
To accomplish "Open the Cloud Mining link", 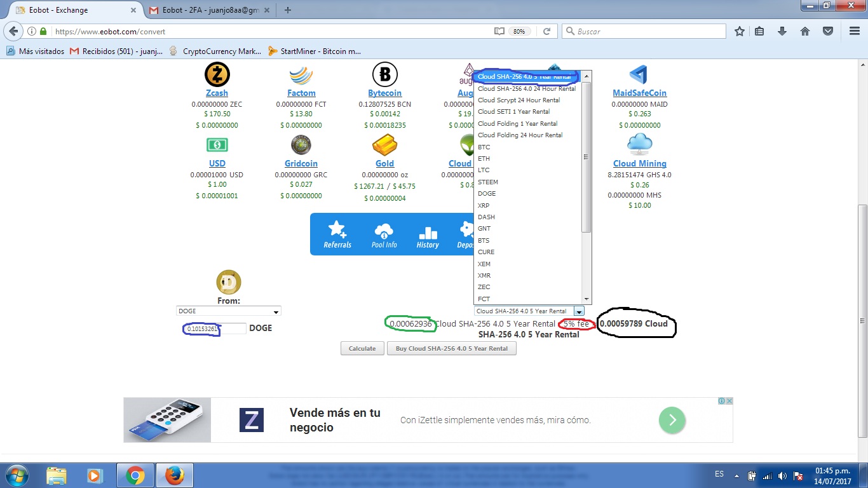I will pyautogui.click(x=639, y=163).
